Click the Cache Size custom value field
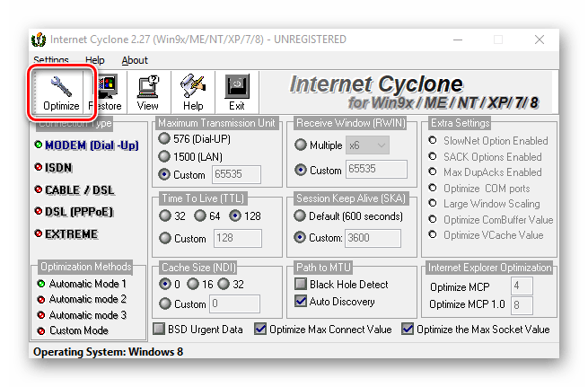588x387 pixels. tap(234, 303)
